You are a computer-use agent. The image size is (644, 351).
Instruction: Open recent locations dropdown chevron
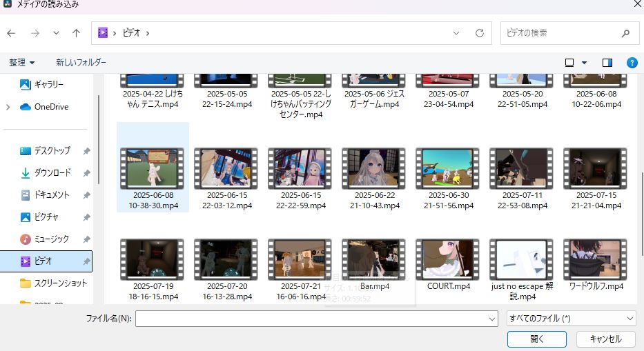56,32
